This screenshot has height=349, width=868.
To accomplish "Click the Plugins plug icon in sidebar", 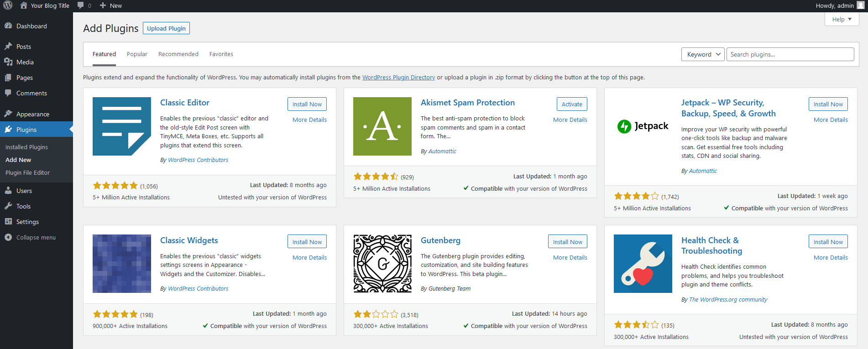I will (8, 130).
